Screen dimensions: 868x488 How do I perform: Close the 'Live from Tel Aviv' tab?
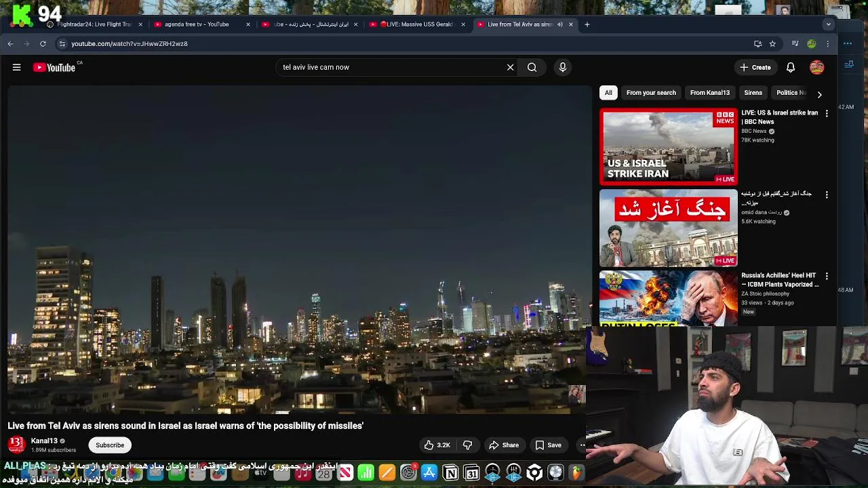[570, 24]
